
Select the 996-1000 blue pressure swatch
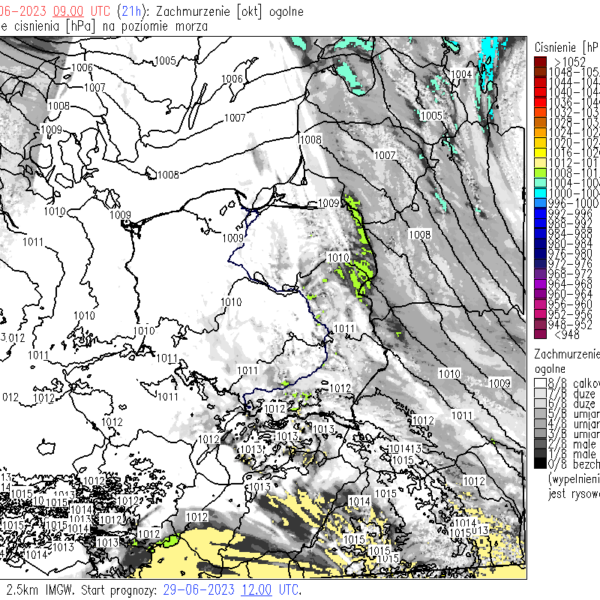(540, 203)
